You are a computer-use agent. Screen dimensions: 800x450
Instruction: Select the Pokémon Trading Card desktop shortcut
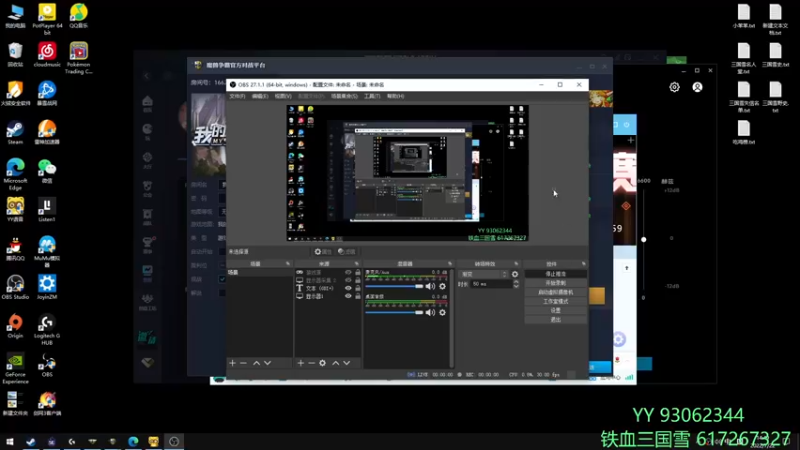[x=79, y=58]
